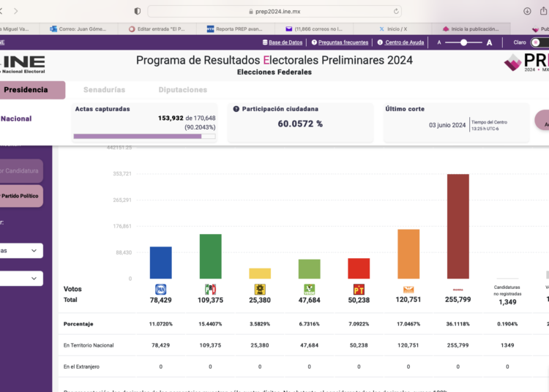The image size is (549, 392).
Task: Click the Movimiento Ciudadano orange logo
Action: (x=408, y=290)
